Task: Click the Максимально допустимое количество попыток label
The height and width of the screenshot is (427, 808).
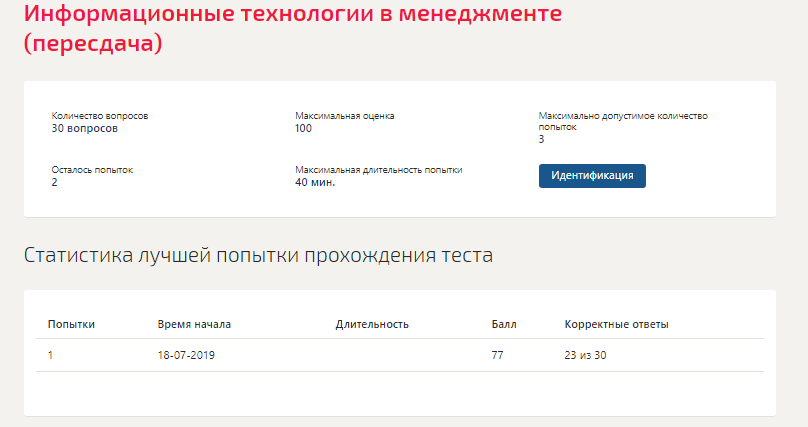Action: pos(623,122)
